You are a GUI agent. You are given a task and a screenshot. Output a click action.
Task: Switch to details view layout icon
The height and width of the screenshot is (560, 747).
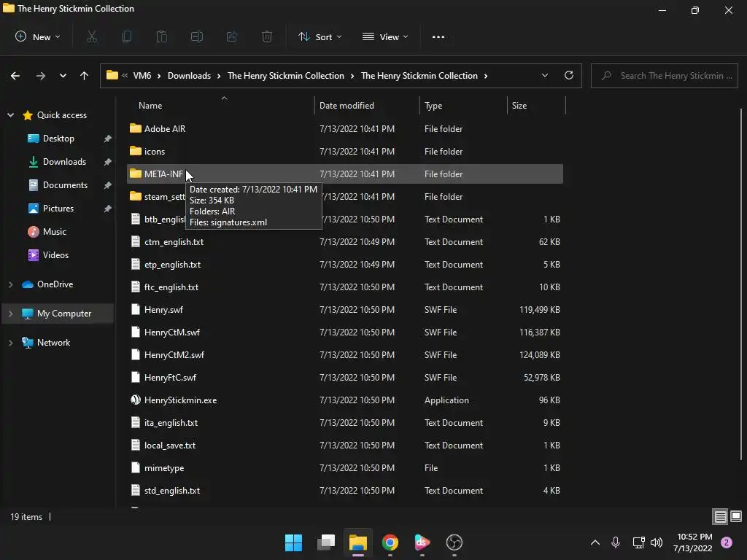(720, 516)
